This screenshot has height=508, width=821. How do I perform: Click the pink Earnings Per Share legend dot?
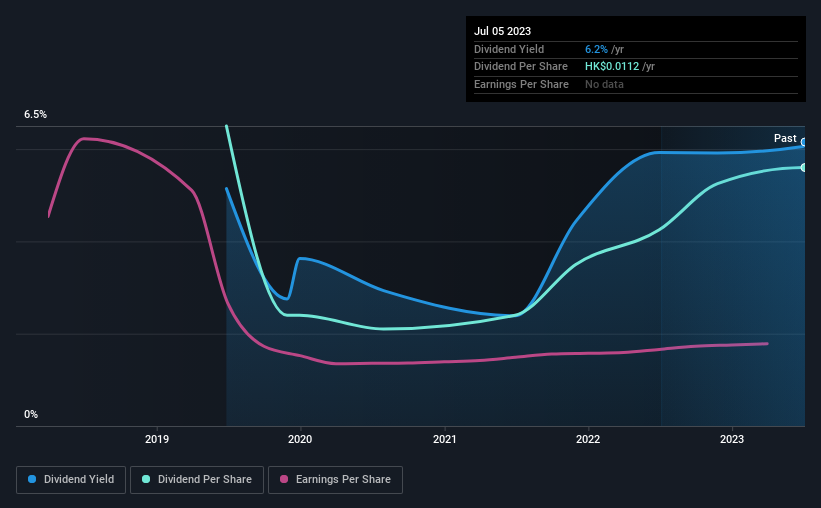pyautogui.click(x=284, y=479)
